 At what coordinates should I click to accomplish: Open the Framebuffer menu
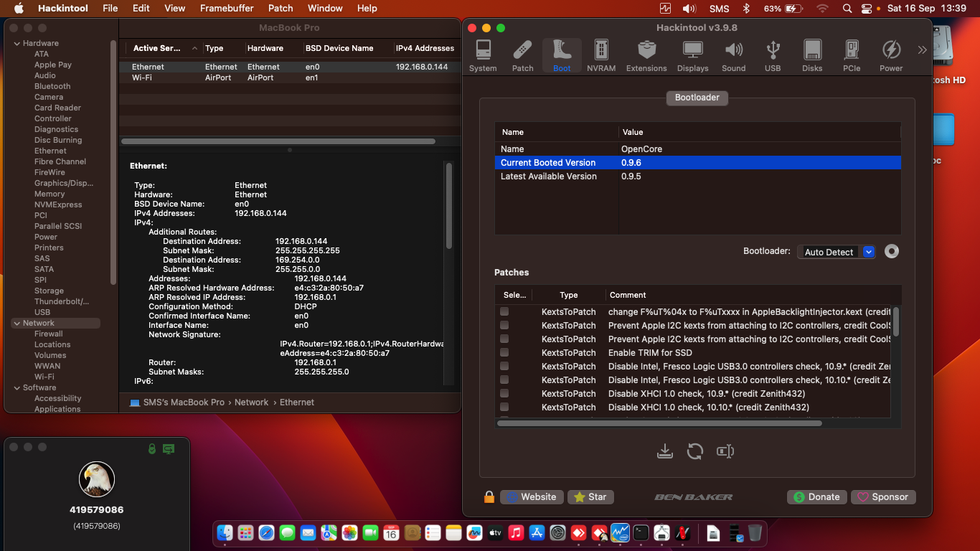coord(227,9)
